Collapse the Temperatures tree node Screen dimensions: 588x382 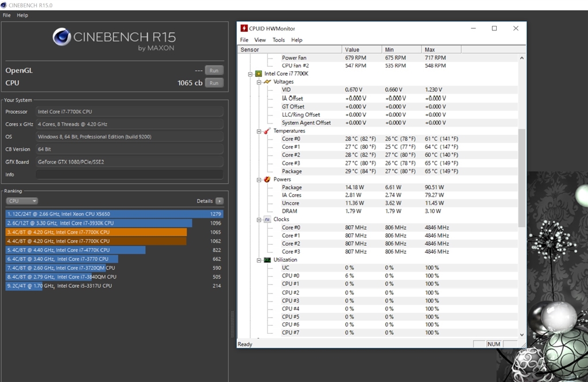pyautogui.click(x=259, y=132)
